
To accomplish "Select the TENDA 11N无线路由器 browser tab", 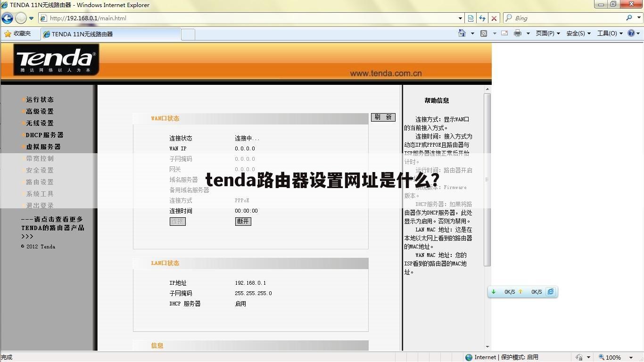I will pyautogui.click(x=111, y=34).
